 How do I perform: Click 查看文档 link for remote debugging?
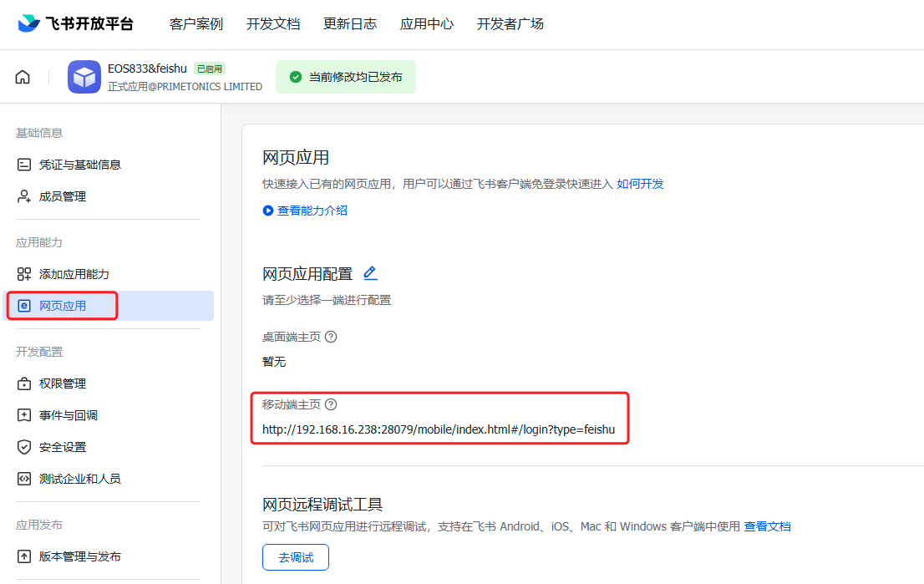[767, 526]
